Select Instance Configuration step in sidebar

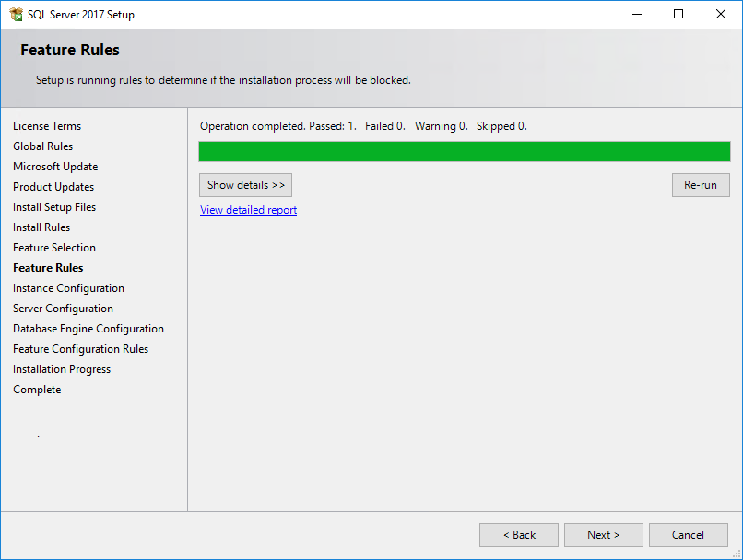(x=68, y=288)
